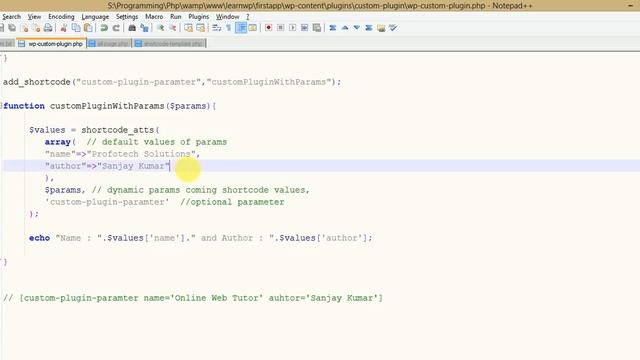Copy the selection with the toolbar Copy icon
640x360 pixels.
tap(76, 28)
